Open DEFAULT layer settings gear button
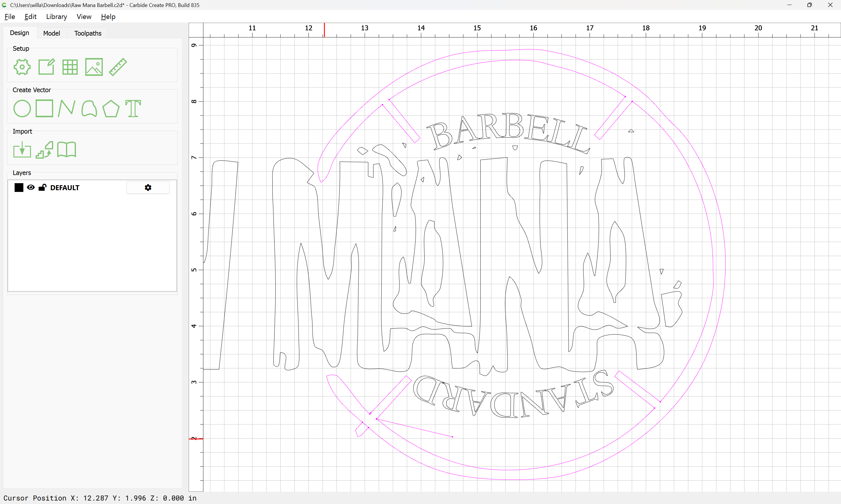This screenshot has height=504, width=841. [148, 188]
